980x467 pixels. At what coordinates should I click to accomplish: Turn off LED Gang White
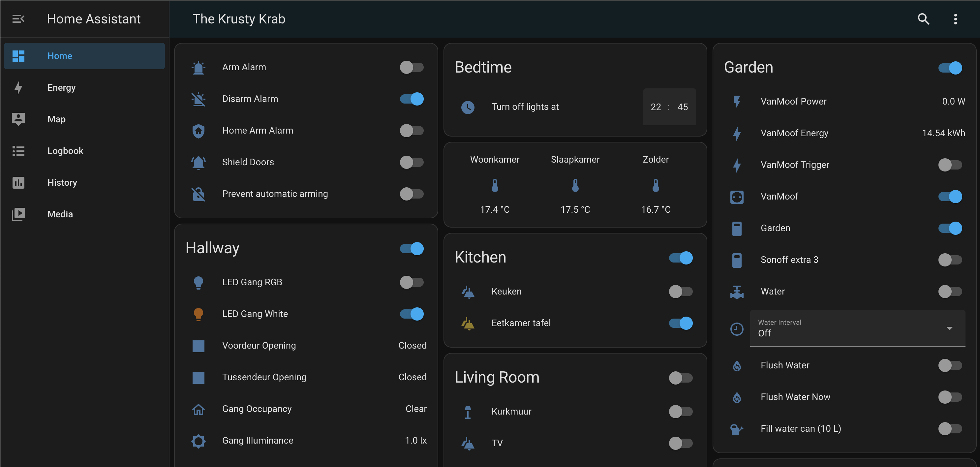[411, 314]
